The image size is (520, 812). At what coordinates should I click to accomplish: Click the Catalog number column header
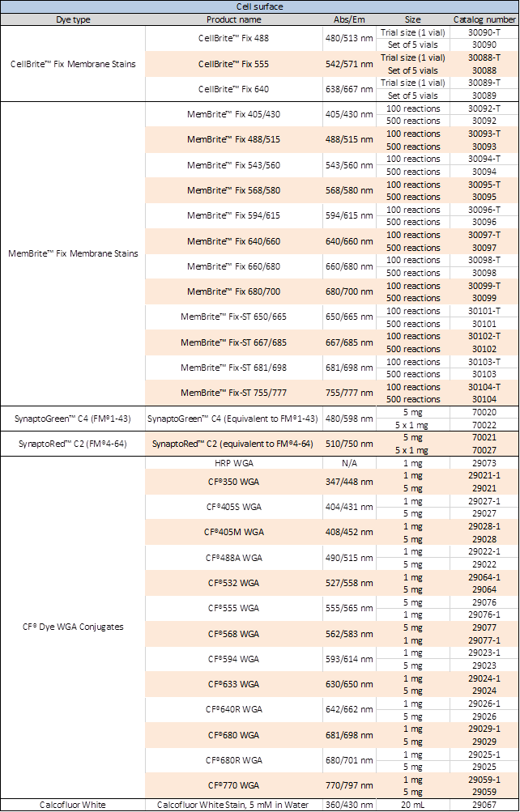[484, 19]
